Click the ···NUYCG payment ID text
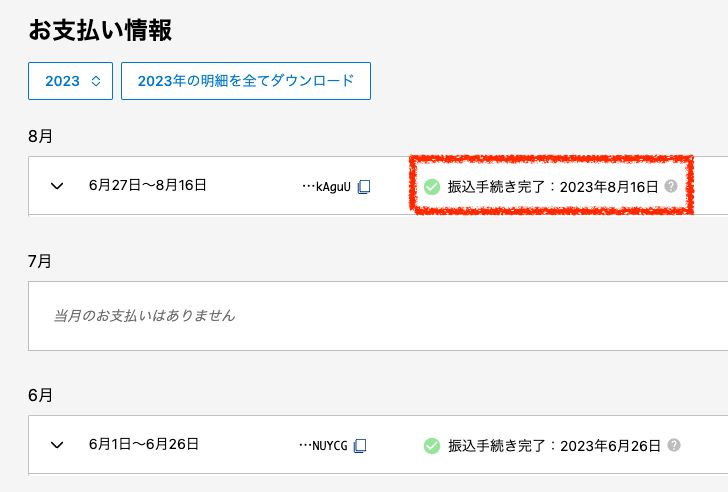Viewport: 728px width, 492px height. (323, 446)
